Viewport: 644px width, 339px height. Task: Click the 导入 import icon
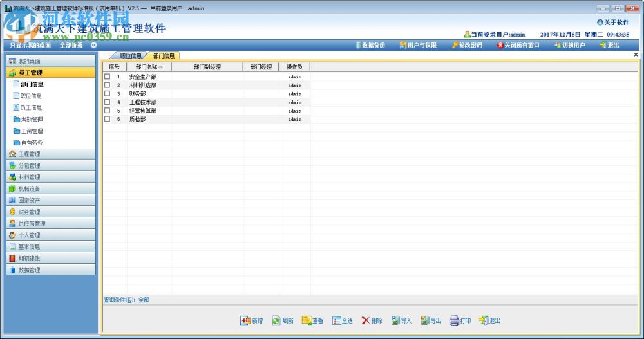tap(395, 320)
